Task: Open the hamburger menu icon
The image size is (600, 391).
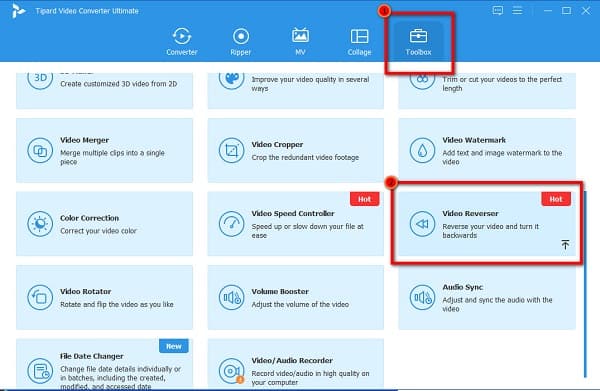Action: [517, 10]
